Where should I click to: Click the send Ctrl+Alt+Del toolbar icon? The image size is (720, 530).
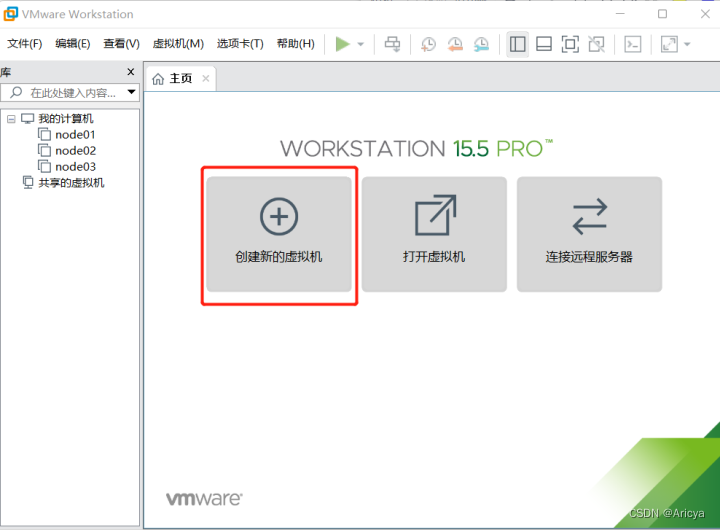pyautogui.click(x=392, y=44)
